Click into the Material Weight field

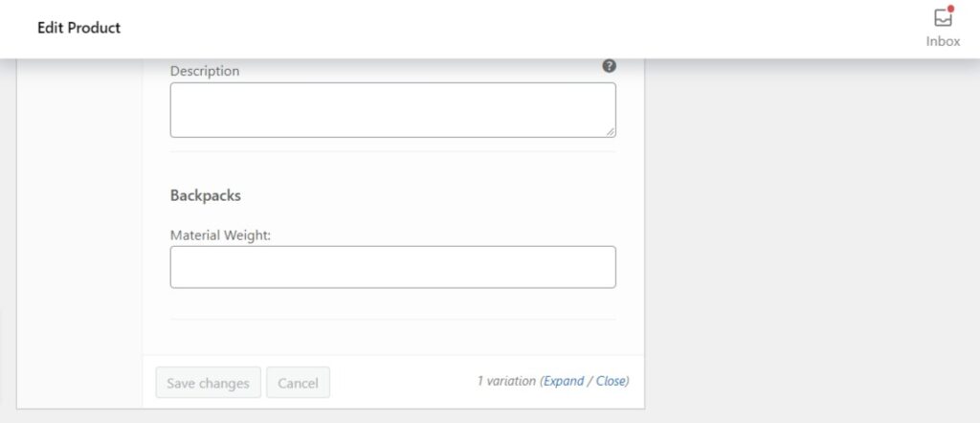click(392, 267)
